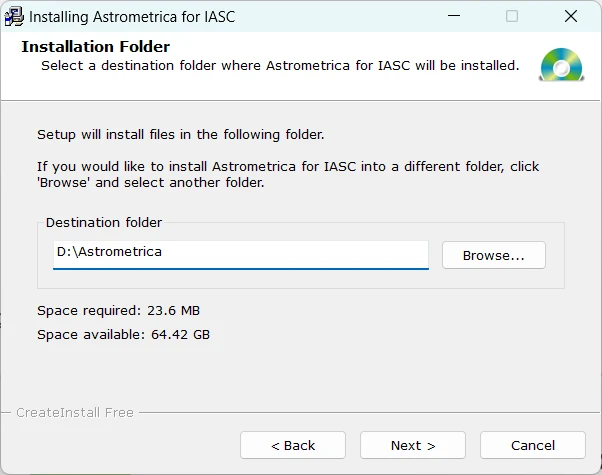The width and height of the screenshot is (602, 475).
Task: Click the paragraph about choosing a different folder
Action: pos(288,175)
